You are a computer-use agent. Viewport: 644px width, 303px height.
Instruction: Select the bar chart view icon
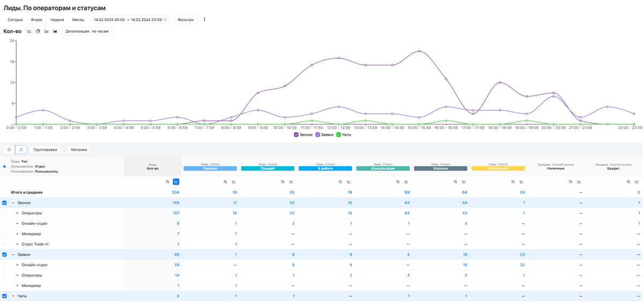click(47, 31)
